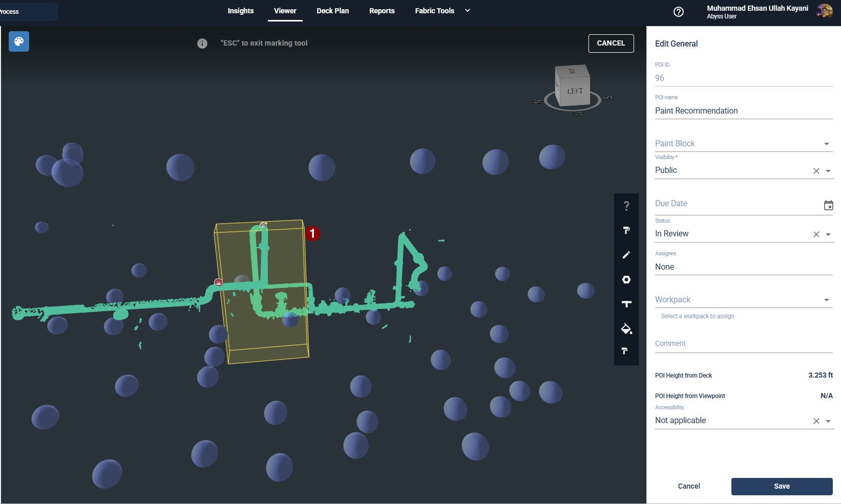Select the T-shaped pipe support tool
Screen dimensions: 841x504
click(626, 304)
